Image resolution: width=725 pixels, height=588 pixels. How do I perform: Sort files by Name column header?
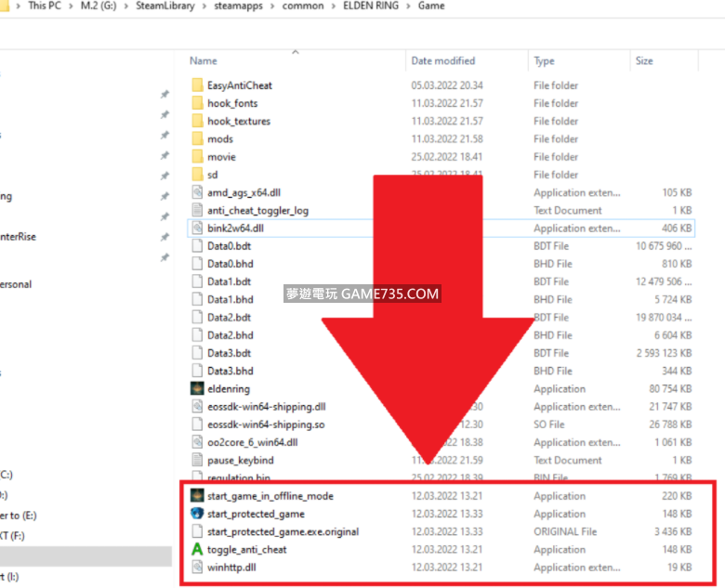click(x=204, y=61)
